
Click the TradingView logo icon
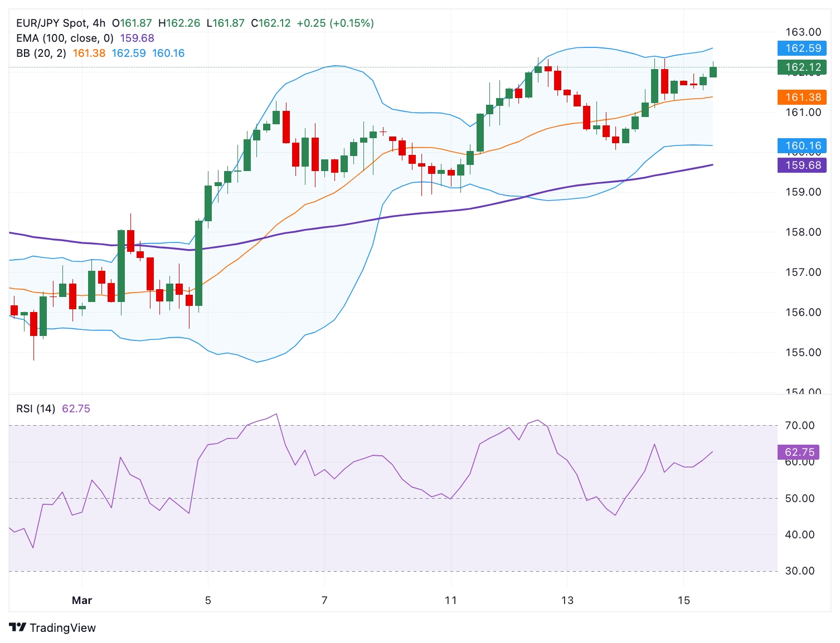coord(18,627)
